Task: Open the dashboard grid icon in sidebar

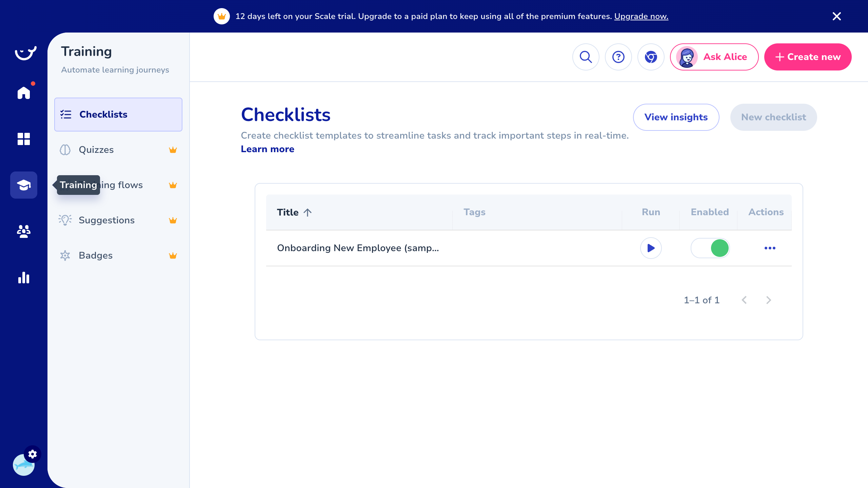Action: [24, 139]
